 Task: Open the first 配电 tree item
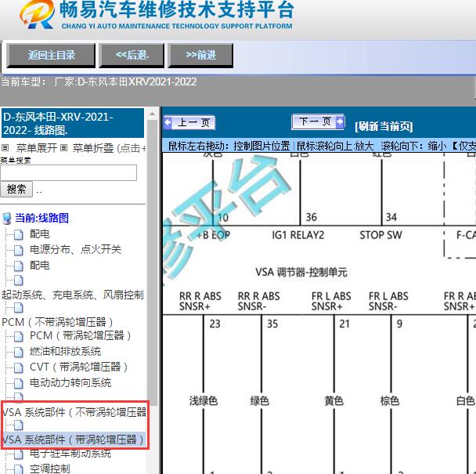pos(40,234)
